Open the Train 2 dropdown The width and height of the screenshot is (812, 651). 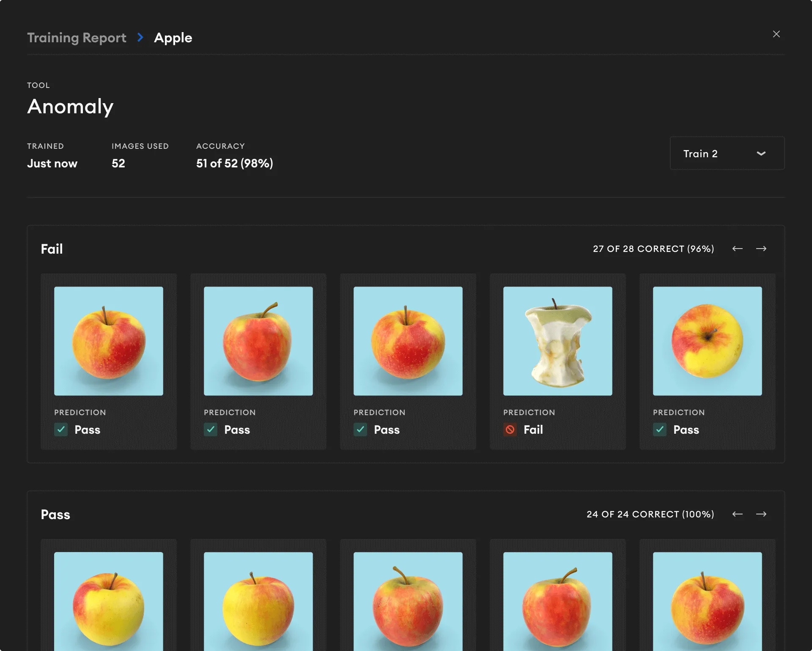point(727,153)
